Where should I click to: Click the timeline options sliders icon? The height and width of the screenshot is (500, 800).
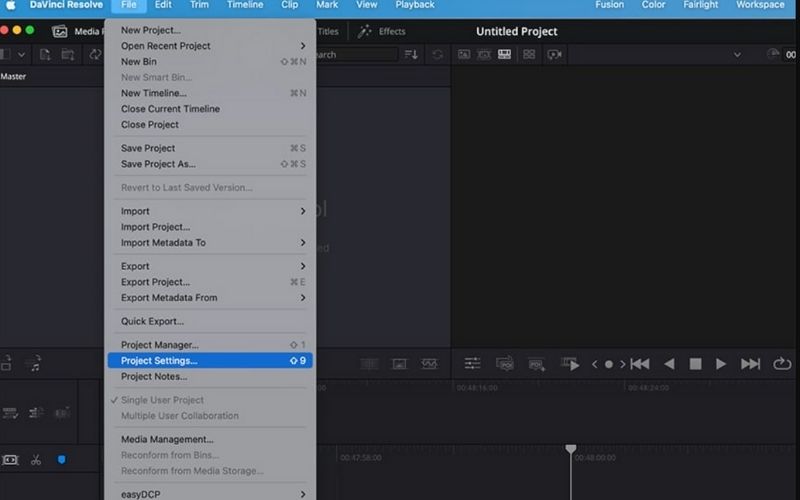click(472, 364)
